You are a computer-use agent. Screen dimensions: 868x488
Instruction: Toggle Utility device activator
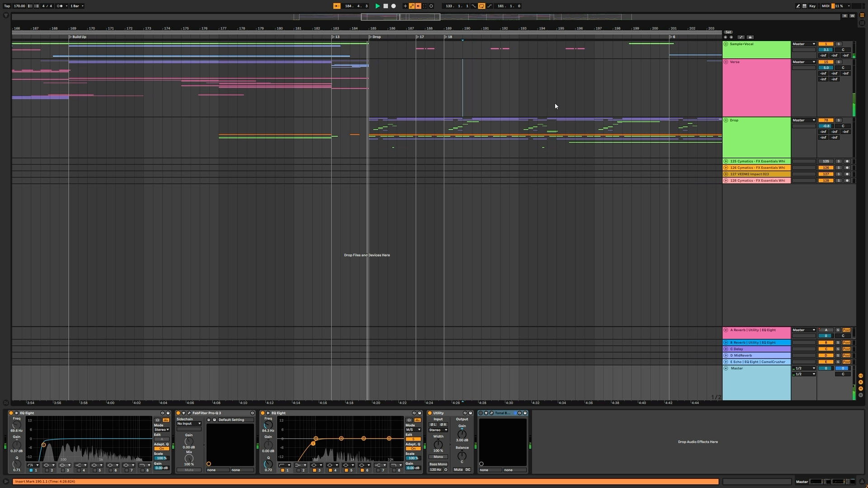coord(430,413)
